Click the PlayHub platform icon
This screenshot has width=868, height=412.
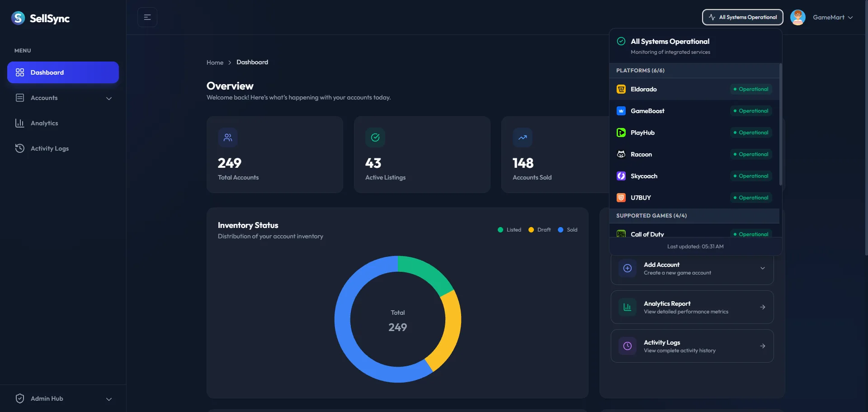621,133
